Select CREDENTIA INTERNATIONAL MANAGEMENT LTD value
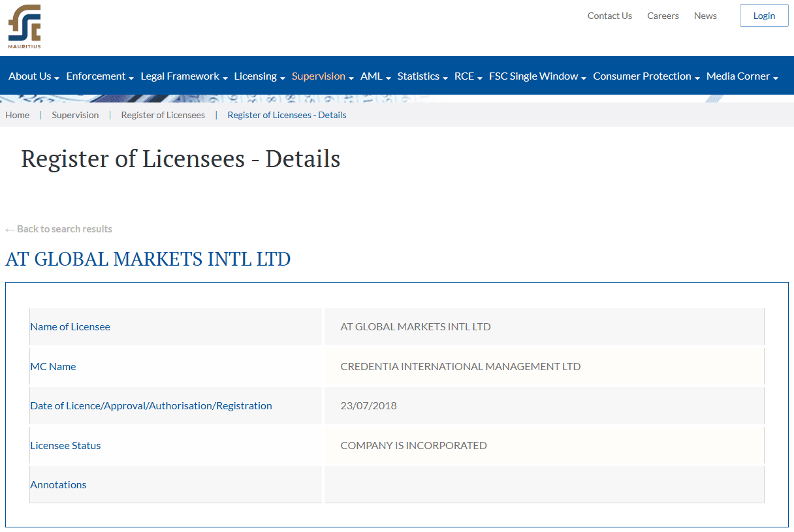This screenshot has height=532, width=794. click(460, 366)
